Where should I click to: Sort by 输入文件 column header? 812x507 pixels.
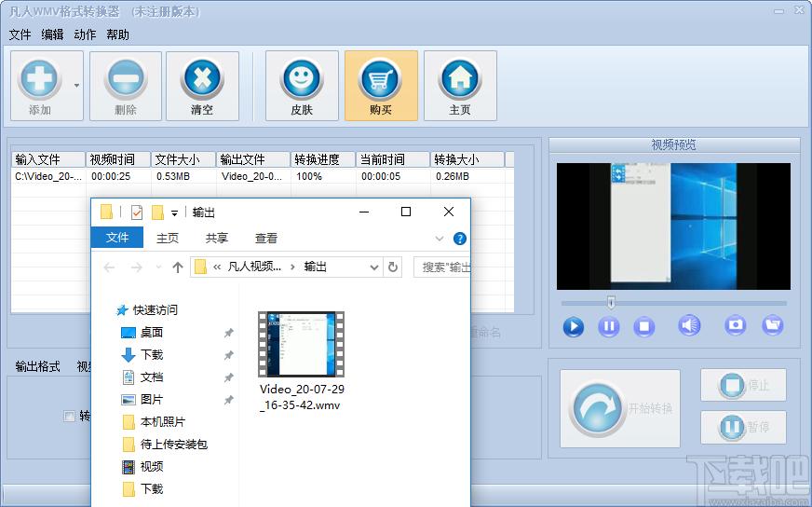pos(48,159)
